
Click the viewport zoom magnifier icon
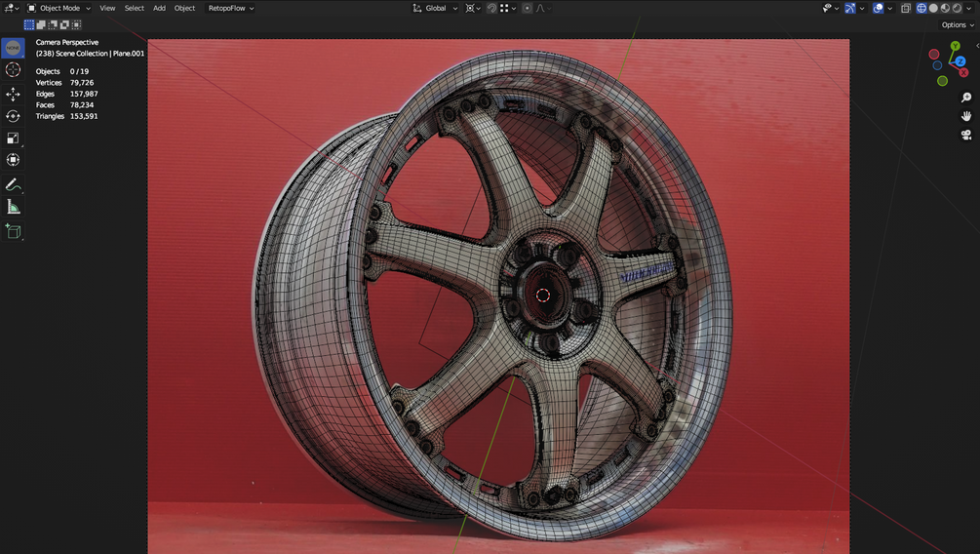click(966, 98)
